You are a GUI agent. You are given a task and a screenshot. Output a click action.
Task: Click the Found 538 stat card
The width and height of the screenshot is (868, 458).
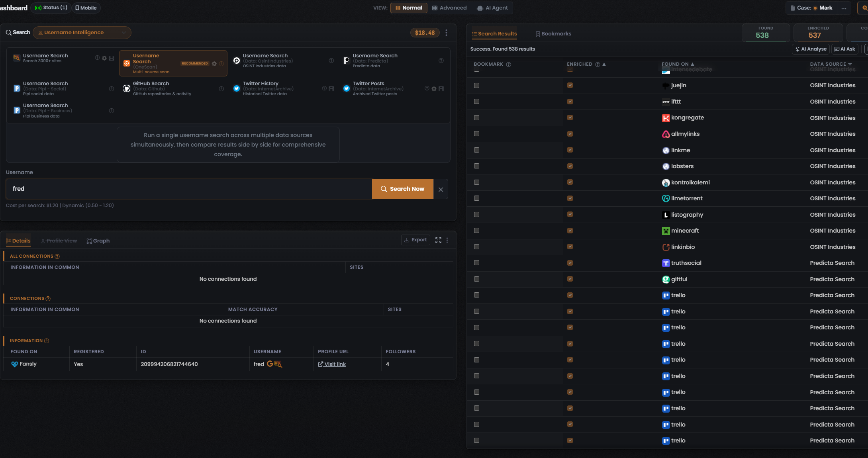coord(766,33)
